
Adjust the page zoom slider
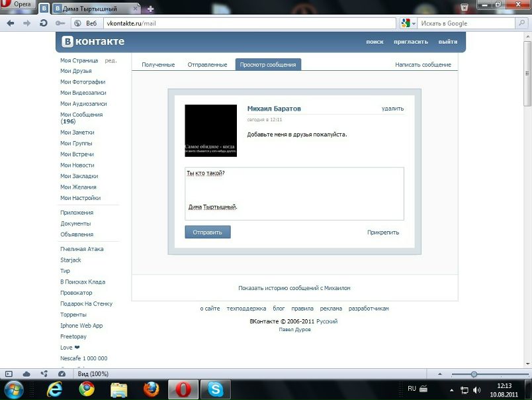[474, 374]
